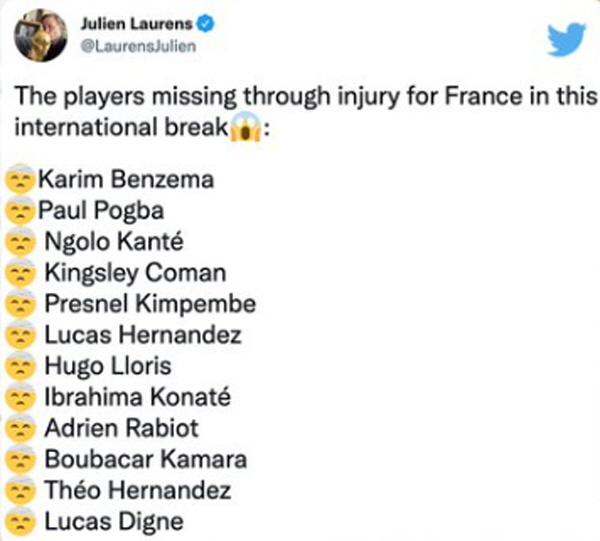The height and width of the screenshot is (541, 600).
Task: Click the blue verified badge
Action: pos(205,24)
